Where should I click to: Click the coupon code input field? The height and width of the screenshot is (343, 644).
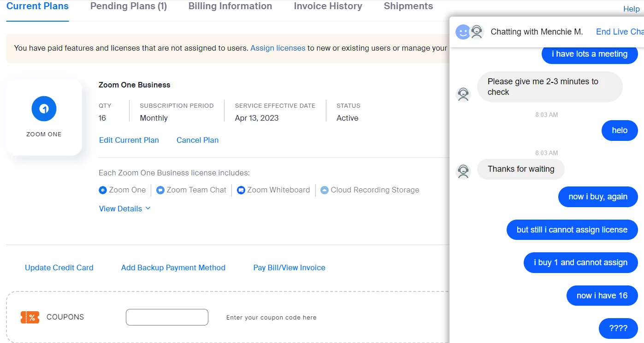click(x=167, y=317)
